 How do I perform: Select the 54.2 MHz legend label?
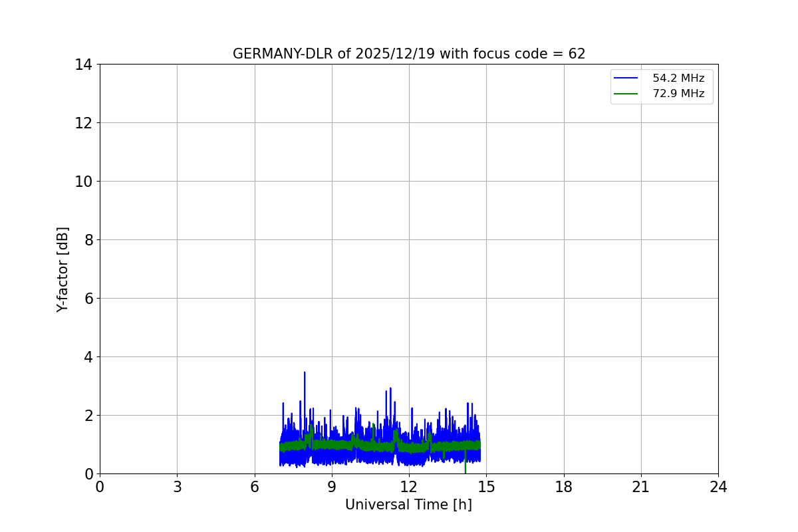678,78
